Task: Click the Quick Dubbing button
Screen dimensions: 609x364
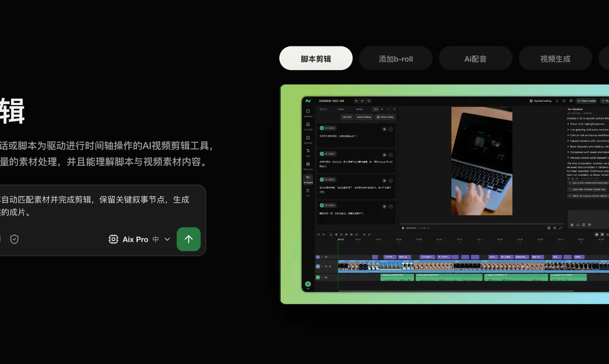Action: coord(363,117)
